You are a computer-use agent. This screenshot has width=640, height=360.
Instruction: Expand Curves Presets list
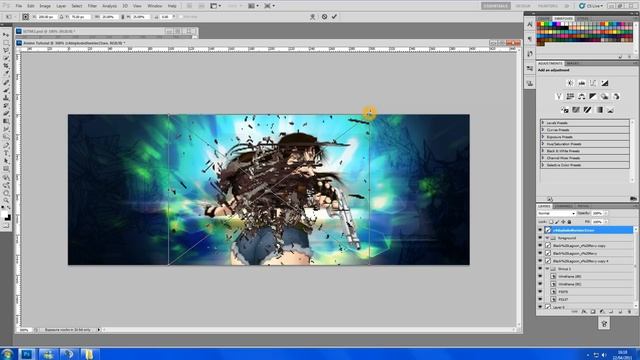point(543,130)
